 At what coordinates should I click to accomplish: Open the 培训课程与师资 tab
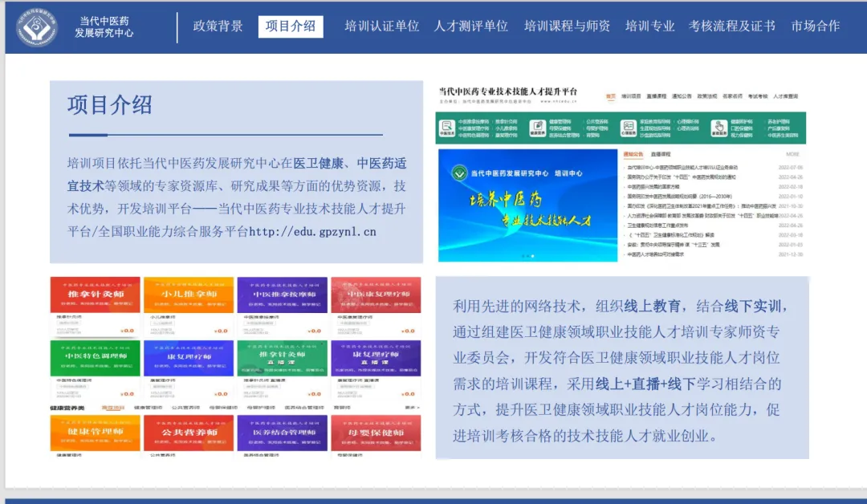click(x=568, y=26)
